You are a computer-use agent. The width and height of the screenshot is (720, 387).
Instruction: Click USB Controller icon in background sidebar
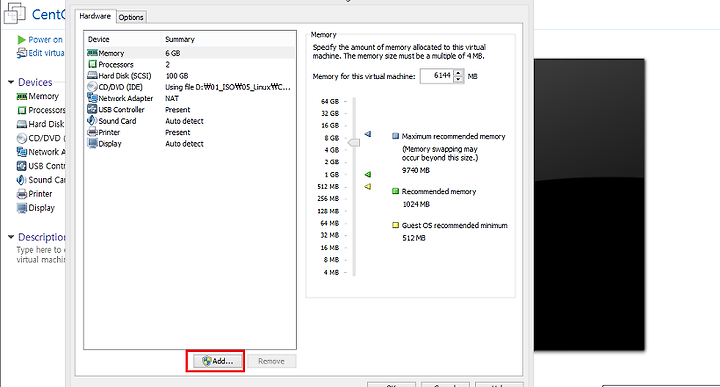pyautogui.click(x=22, y=166)
